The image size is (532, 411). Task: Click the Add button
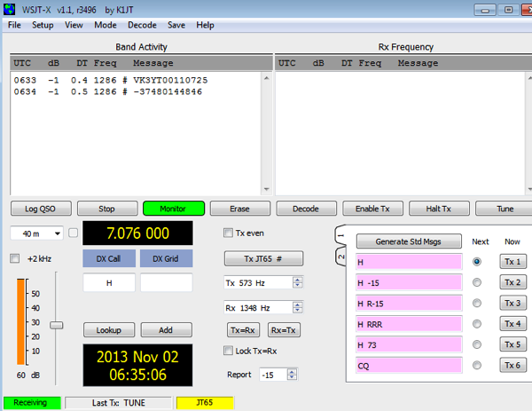click(x=167, y=330)
